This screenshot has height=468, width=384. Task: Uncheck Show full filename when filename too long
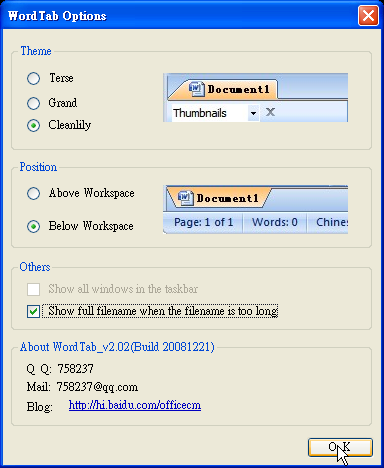[33, 311]
